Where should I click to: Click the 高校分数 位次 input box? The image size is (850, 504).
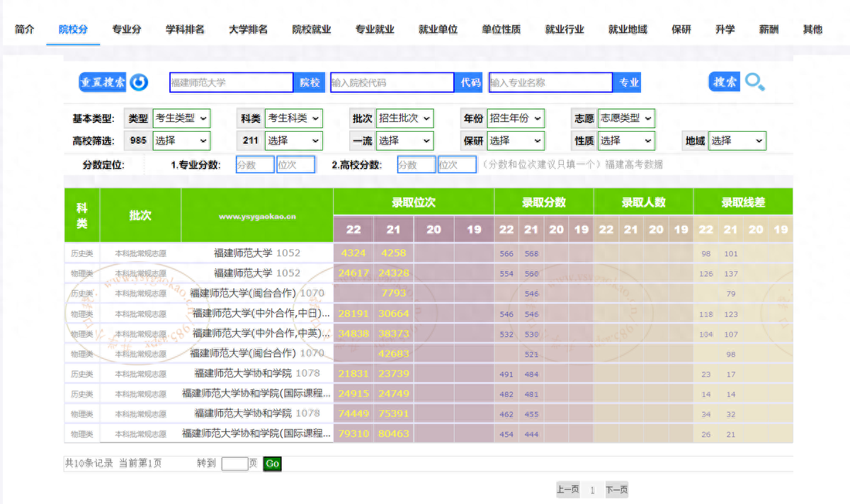[458, 165]
